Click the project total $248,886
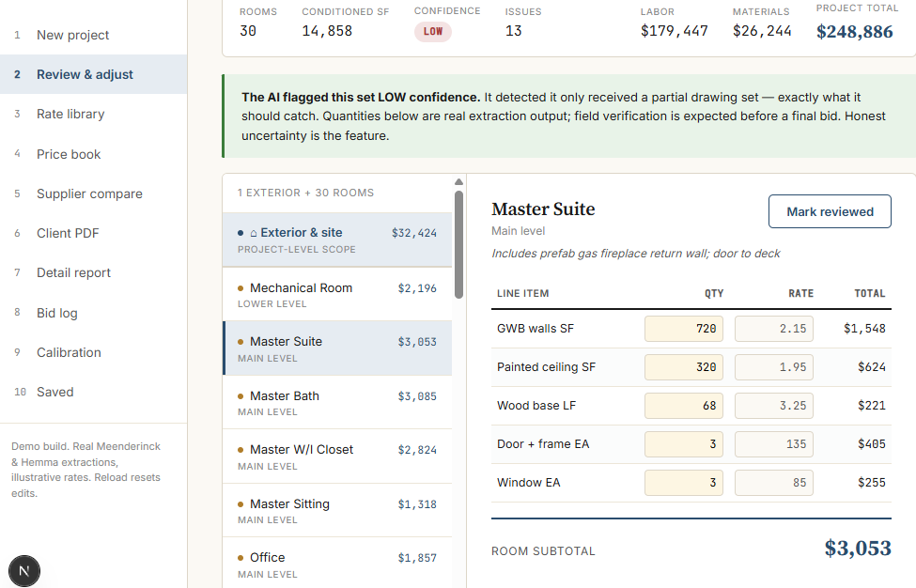The width and height of the screenshot is (916, 588). coord(854,32)
